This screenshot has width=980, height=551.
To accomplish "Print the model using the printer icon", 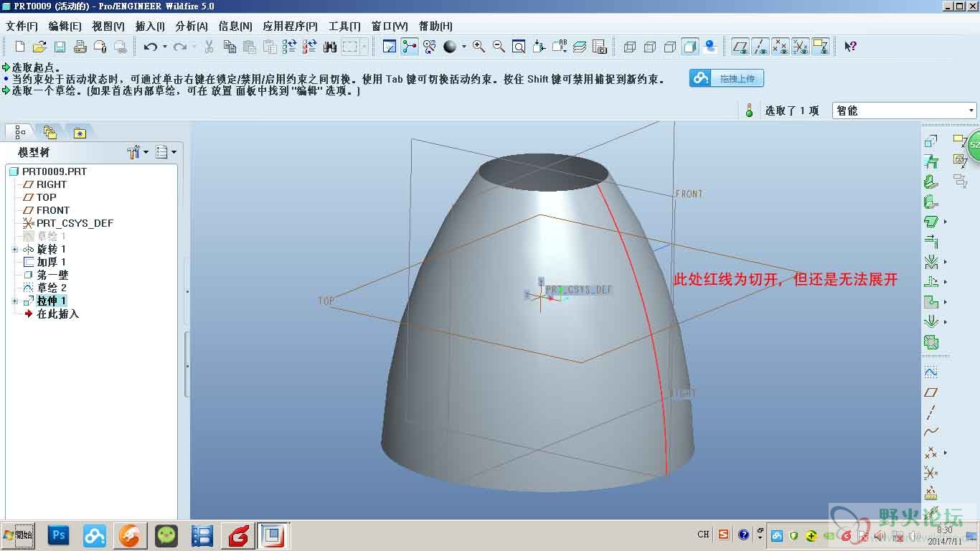I will 80,47.
